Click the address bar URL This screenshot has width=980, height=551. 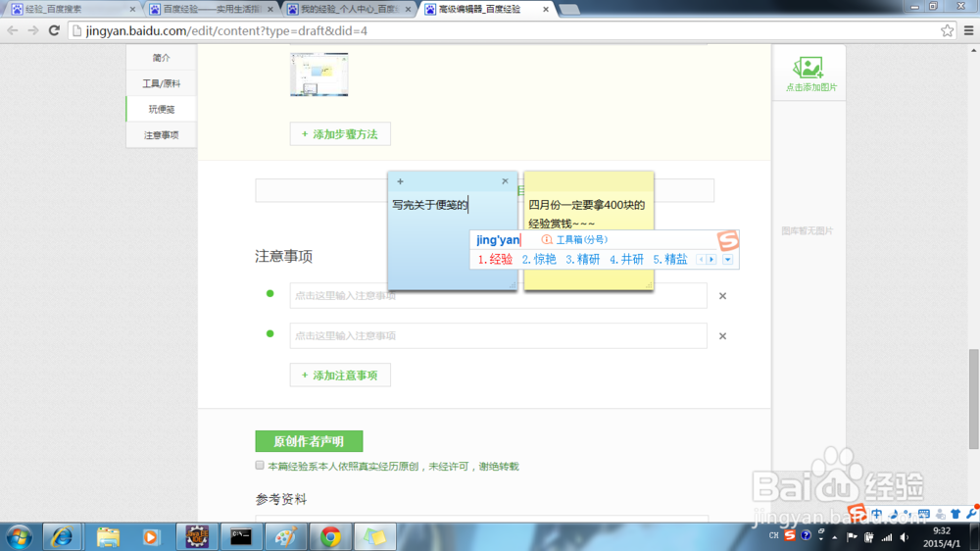click(226, 30)
